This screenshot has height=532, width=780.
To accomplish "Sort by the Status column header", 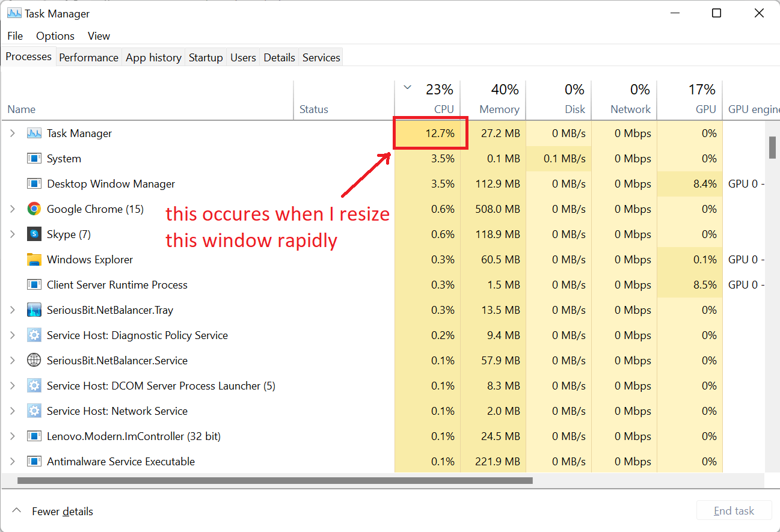I will click(x=343, y=100).
